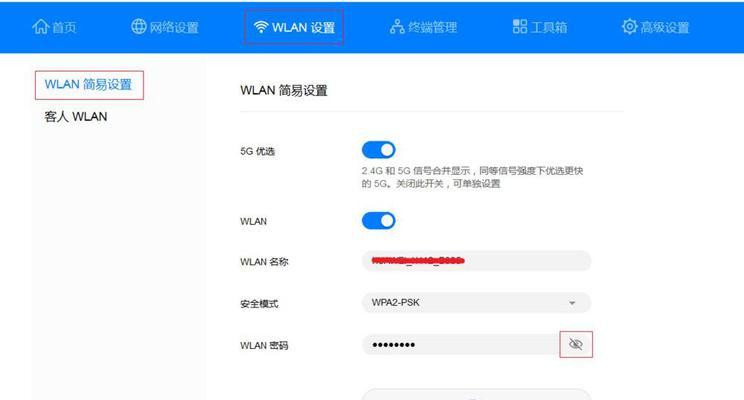Click the globe icon for network settings
The width and height of the screenshot is (744, 400).
[x=139, y=27]
